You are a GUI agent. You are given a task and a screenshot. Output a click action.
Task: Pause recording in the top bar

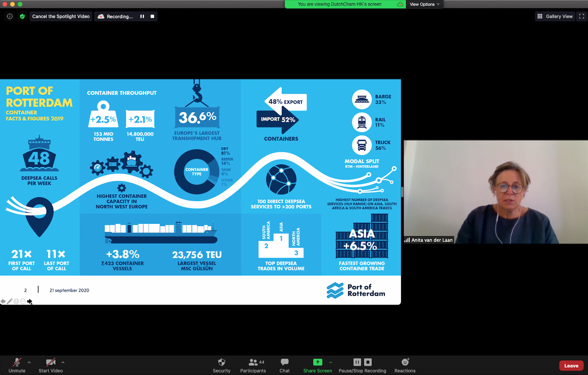[142, 16]
